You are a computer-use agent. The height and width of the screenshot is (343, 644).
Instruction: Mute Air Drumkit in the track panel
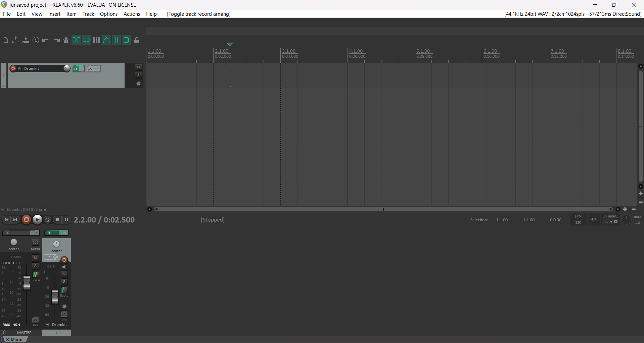click(x=138, y=67)
